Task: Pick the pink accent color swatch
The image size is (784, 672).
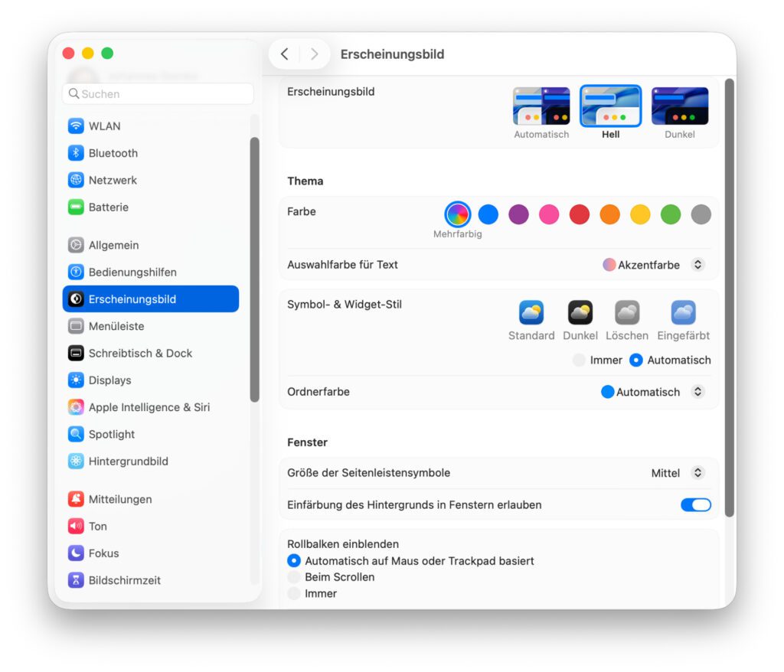Action: coord(549,214)
